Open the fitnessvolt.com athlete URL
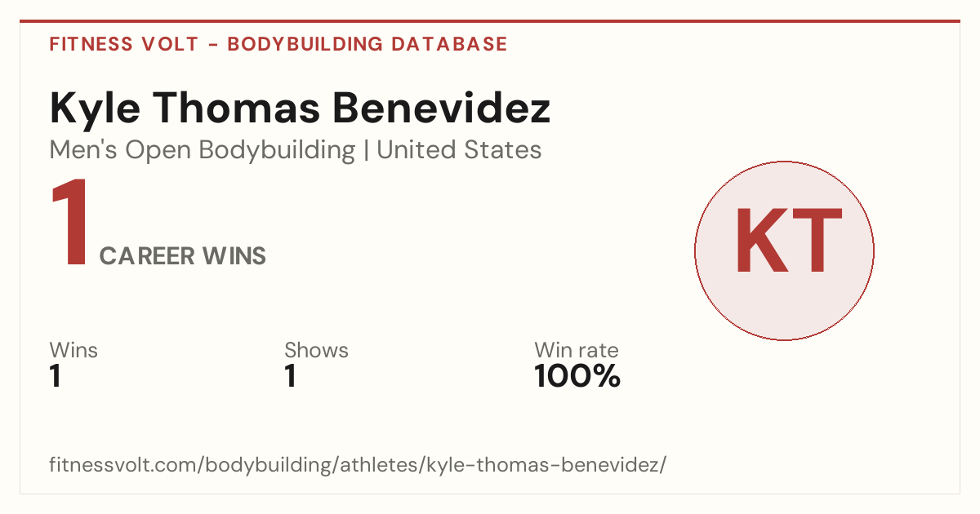Screen dimensions: 980x514 pyautogui.click(x=359, y=466)
